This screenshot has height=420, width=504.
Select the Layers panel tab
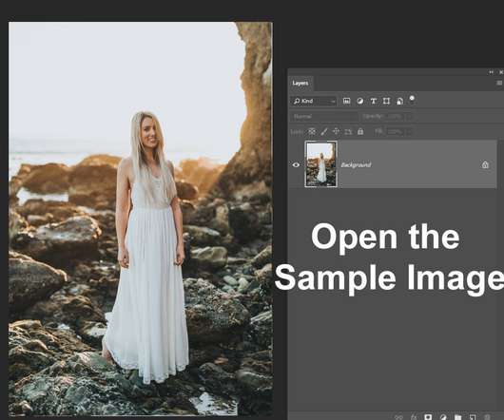tap(300, 84)
